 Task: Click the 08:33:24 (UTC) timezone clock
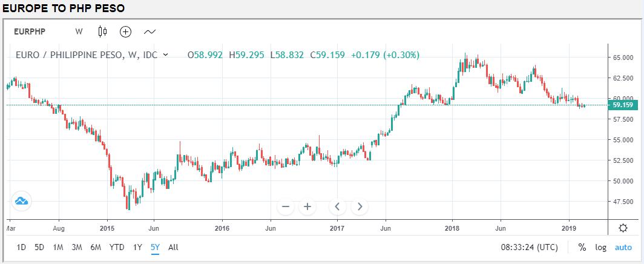click(x=530, y=247)
